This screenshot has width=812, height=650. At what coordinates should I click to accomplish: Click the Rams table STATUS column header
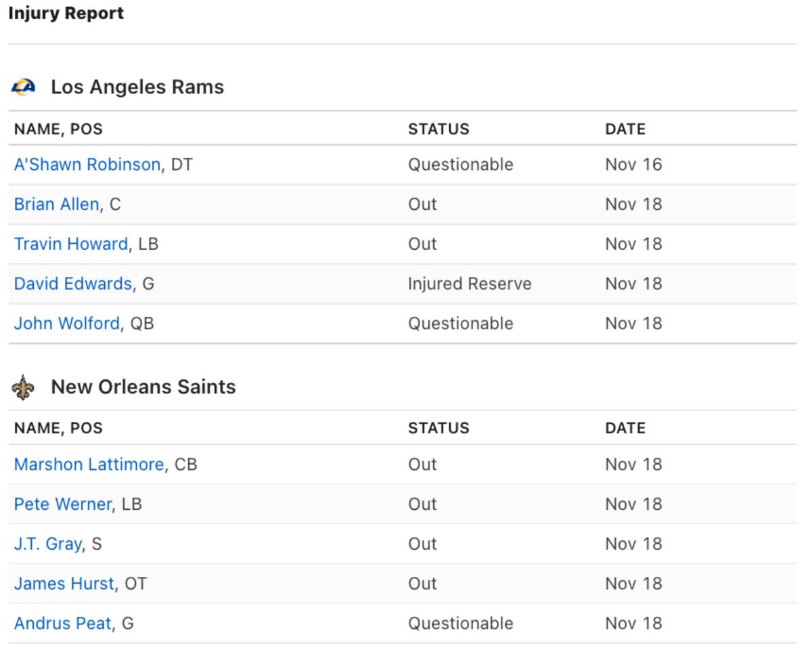tap(438, 129)
